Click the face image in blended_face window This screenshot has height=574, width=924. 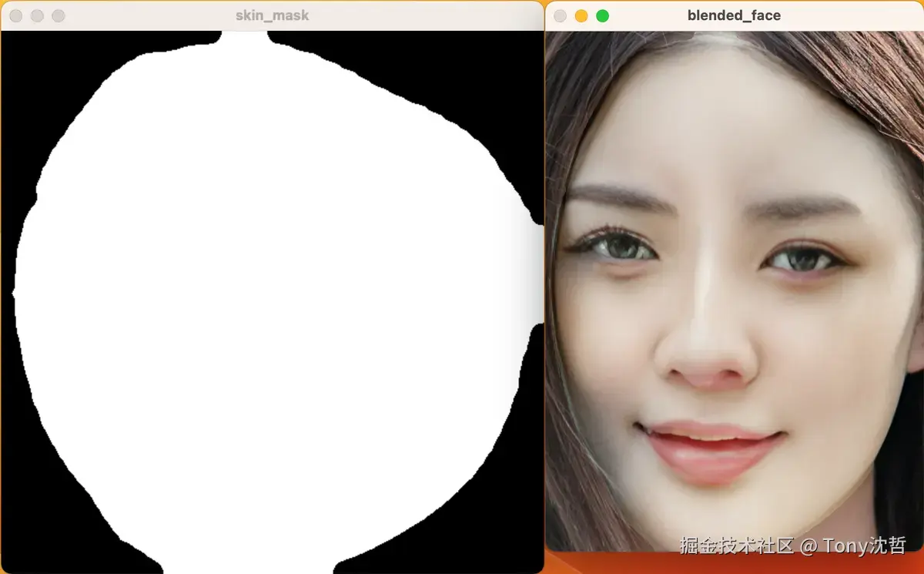click(x=735, y=291)
